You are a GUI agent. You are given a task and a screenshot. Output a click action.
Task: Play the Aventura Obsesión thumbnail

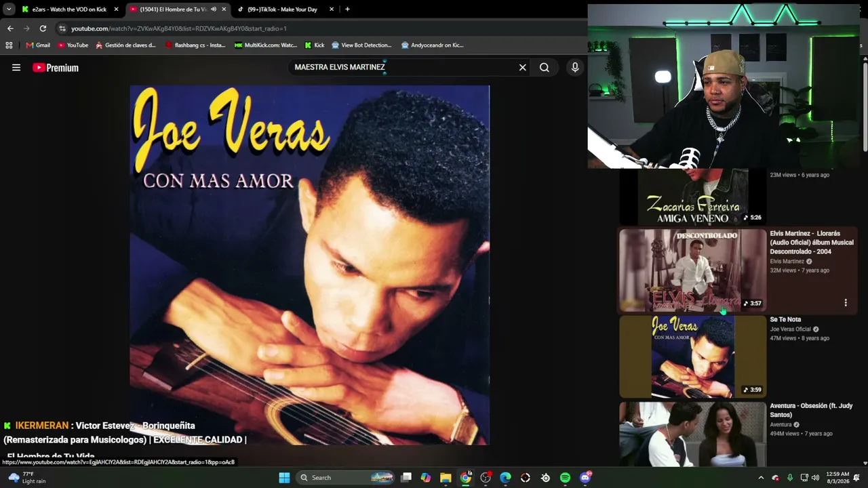click(692, 434)
